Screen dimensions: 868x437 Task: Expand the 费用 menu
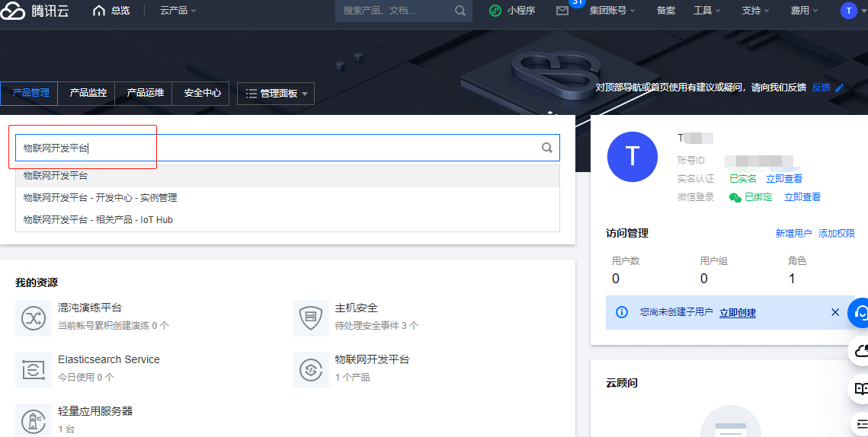[804, 11]
